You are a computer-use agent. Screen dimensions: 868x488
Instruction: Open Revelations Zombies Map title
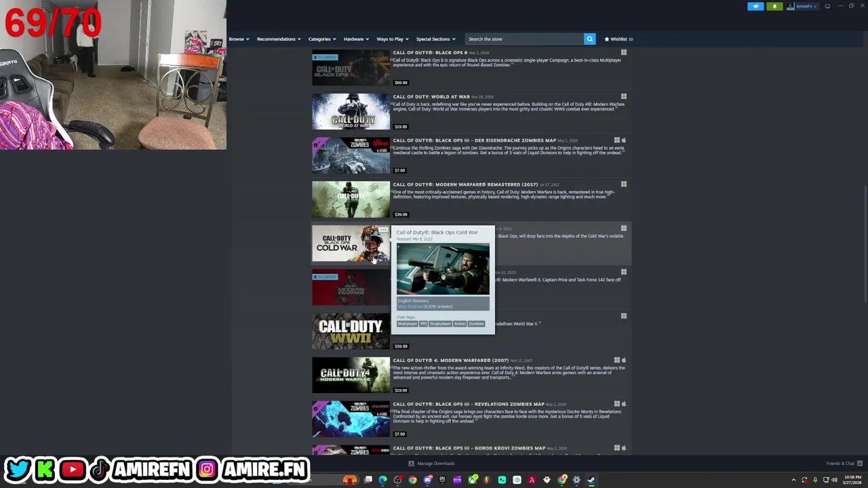click(469, 404)
